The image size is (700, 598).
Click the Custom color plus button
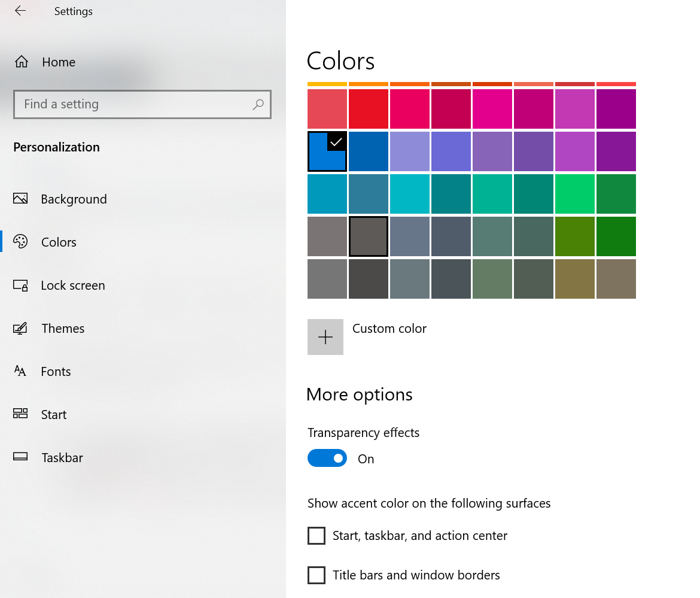click(x=325, y=337)
